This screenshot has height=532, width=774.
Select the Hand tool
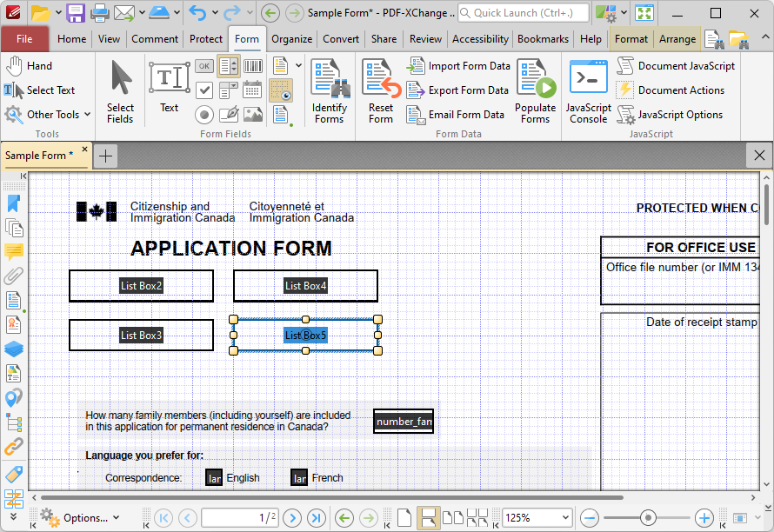click(29, 66)
